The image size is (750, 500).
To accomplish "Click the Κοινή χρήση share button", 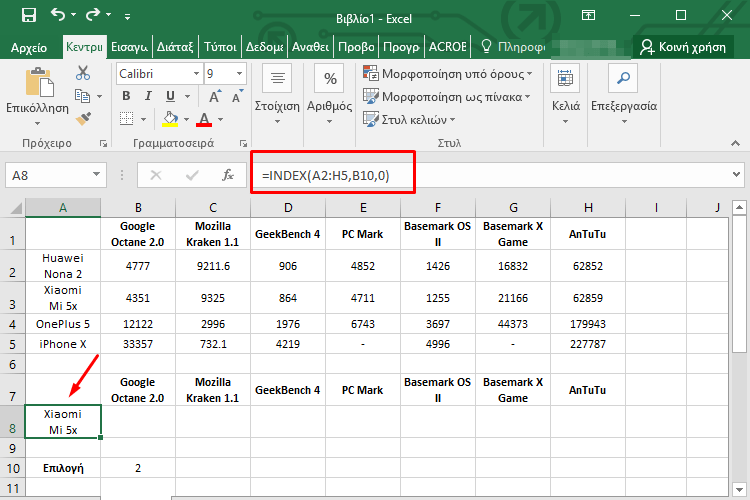I will coord(684,47).
